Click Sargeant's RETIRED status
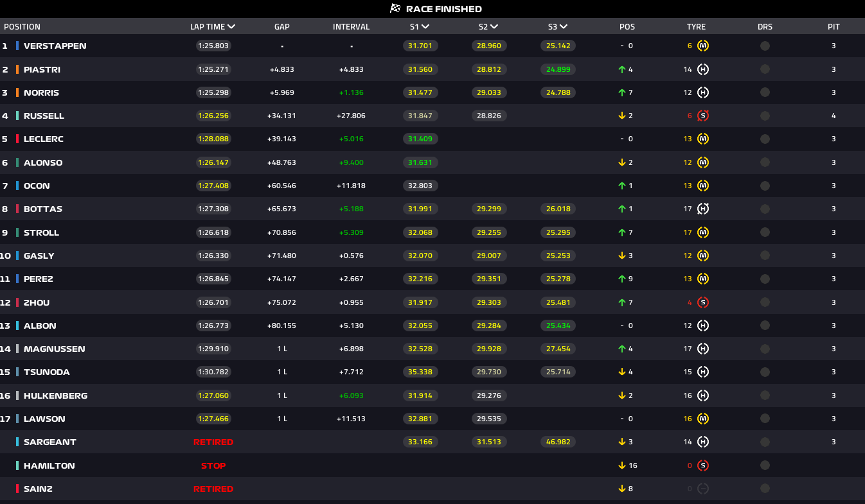Screen dimensions: 865x504 click(x=213, y=442)
